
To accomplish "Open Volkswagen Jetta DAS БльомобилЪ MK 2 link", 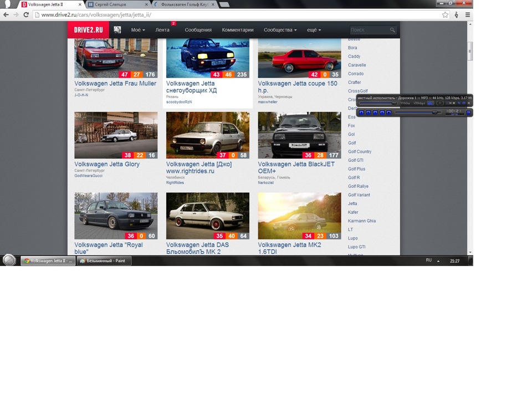I will [197, 248].
